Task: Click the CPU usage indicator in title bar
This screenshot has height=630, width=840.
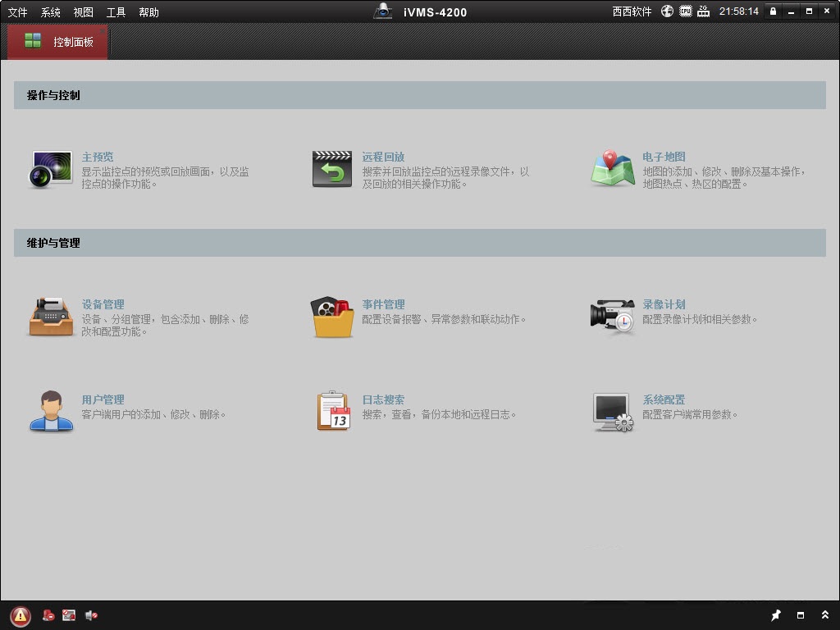Action: tap(686, 11)
